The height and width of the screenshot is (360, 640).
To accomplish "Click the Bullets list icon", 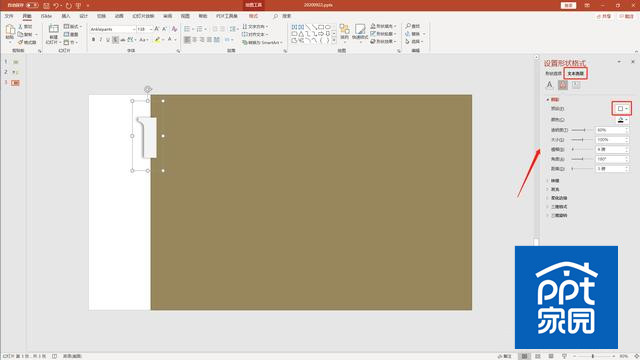I will 188,29.
